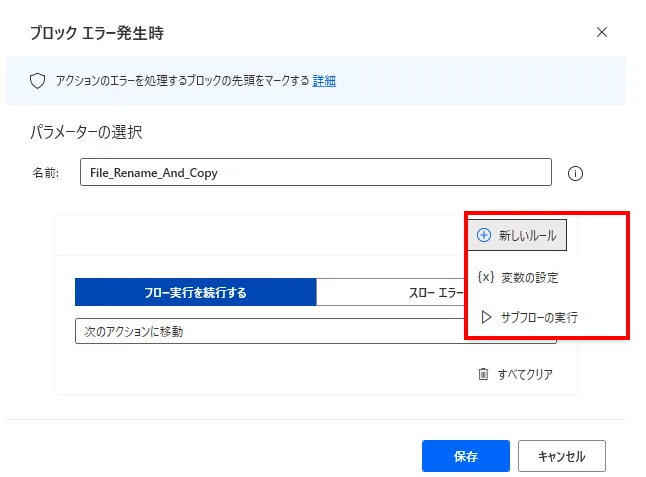Select the フロー実行を続行する option
The height and width of the screenshot is (477, 646).
coord(196,292)
